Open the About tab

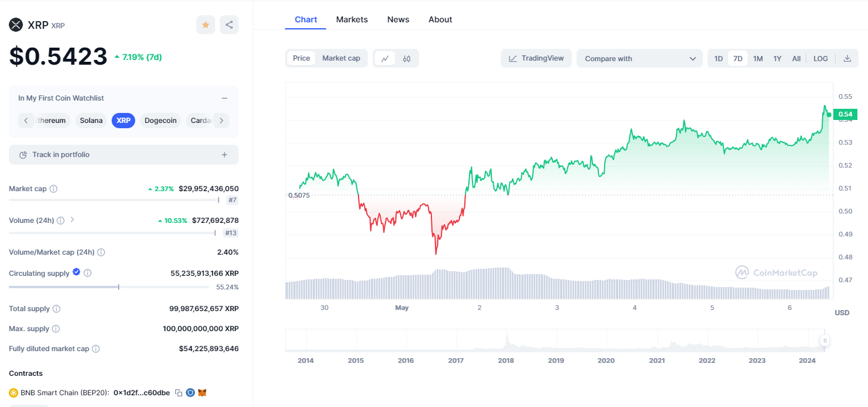tap(440, 19)
